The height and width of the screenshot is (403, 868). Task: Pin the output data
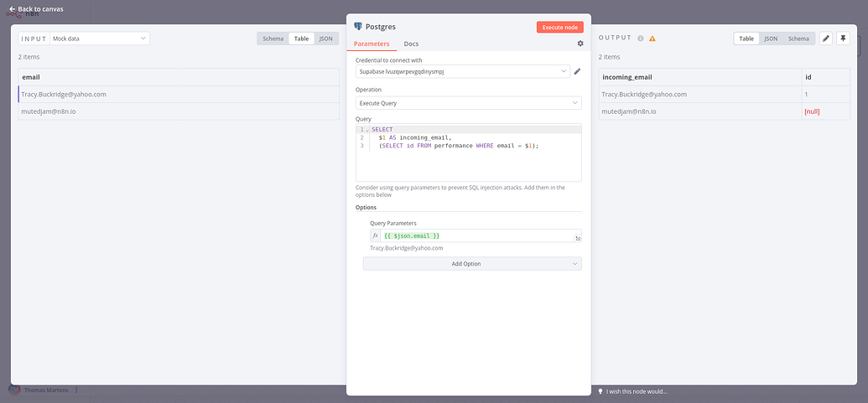[x=843, y=39]
